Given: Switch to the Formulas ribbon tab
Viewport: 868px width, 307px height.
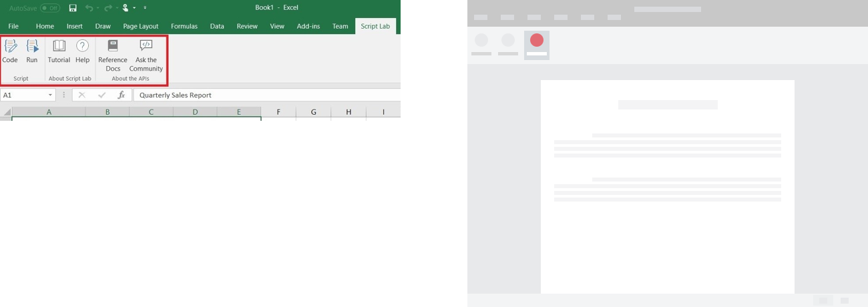Looking at the screenshot, I should (184, 26).
